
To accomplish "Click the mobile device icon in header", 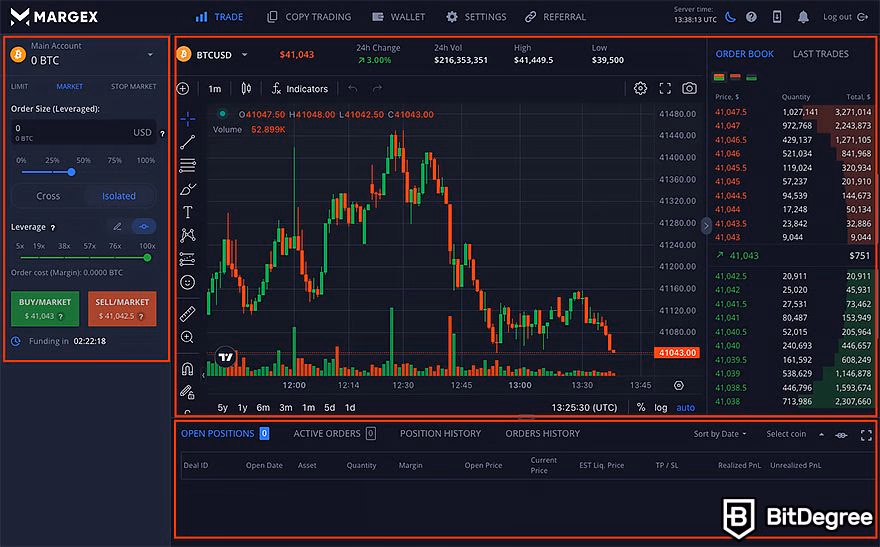I will click(x=777, y=17).
